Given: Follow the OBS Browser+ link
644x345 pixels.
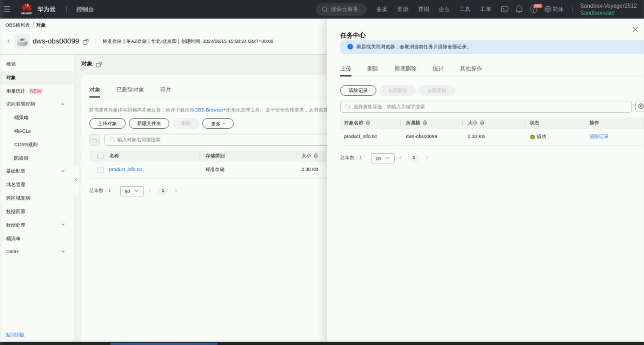Looking at the screenshot, I should 210,110.
